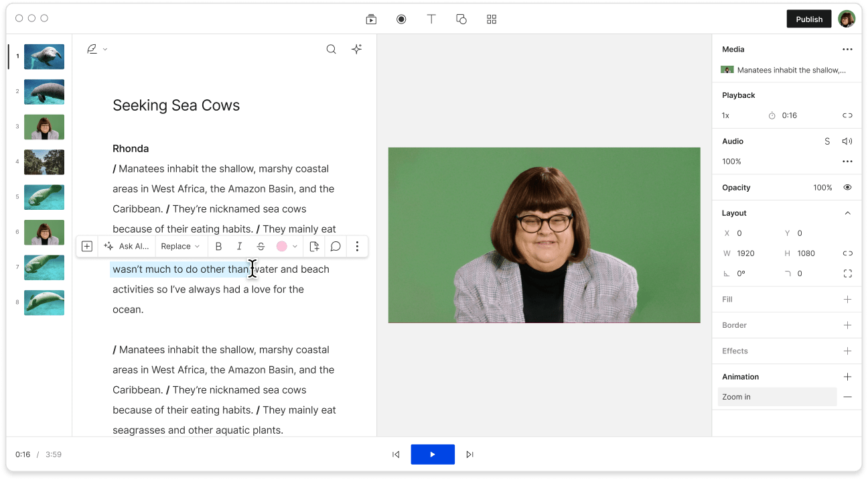The height and width of the screenshot is (480, 868).
Task: Add a comment on selected text
Action: (x=336, y=246)
